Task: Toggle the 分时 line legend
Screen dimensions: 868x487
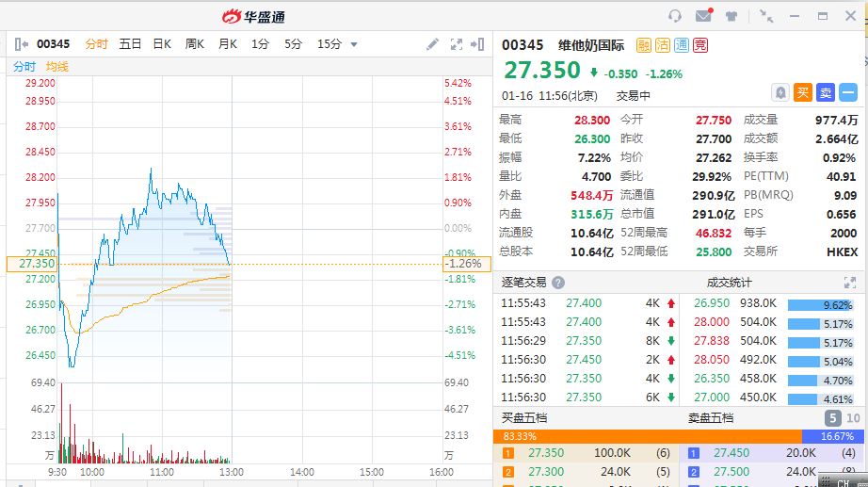Action: coord(24,67)
